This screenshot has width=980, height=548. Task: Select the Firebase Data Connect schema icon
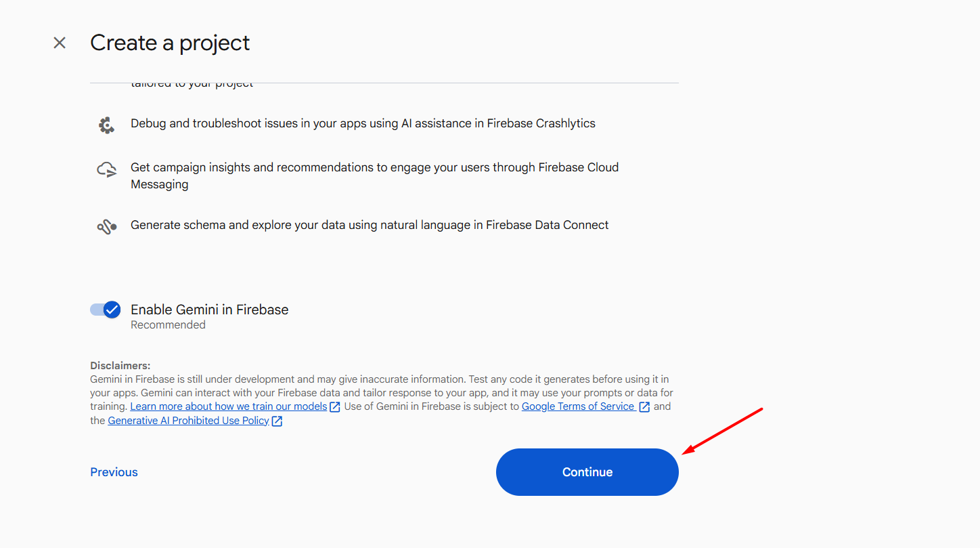pyautogui.click(x=106, y=226)
